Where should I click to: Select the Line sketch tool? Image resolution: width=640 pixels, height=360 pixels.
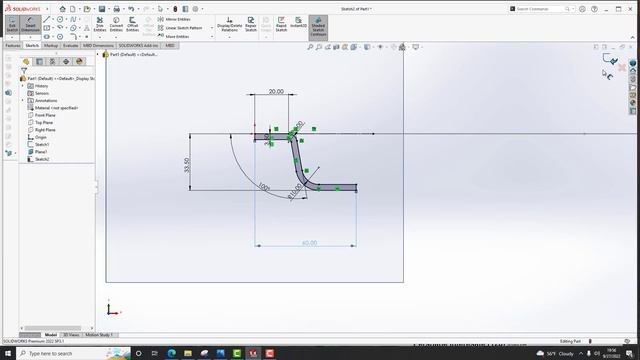(47, 19)
